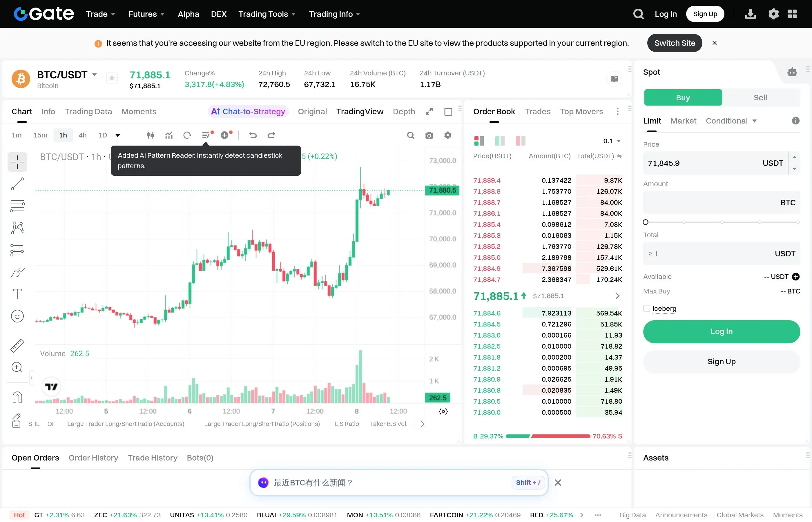Open the Trading Data tab
The image size is (812, 522).
[x=88, y=112]
